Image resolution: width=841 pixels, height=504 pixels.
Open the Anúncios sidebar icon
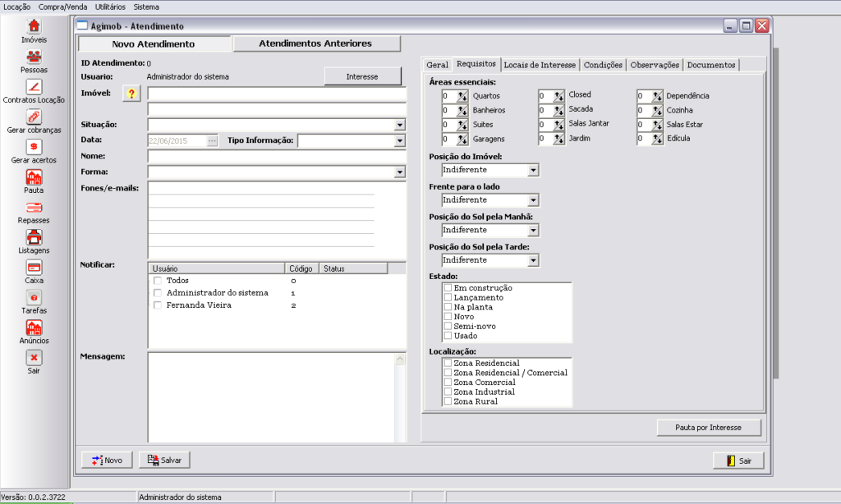pyautogui.click(x=34, y=327)
